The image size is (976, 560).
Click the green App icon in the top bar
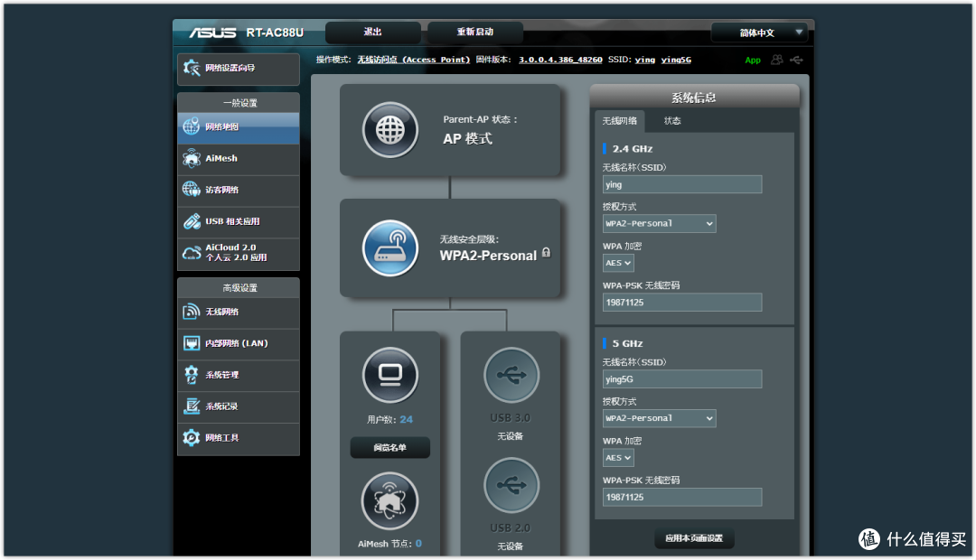tap(753, 60)
